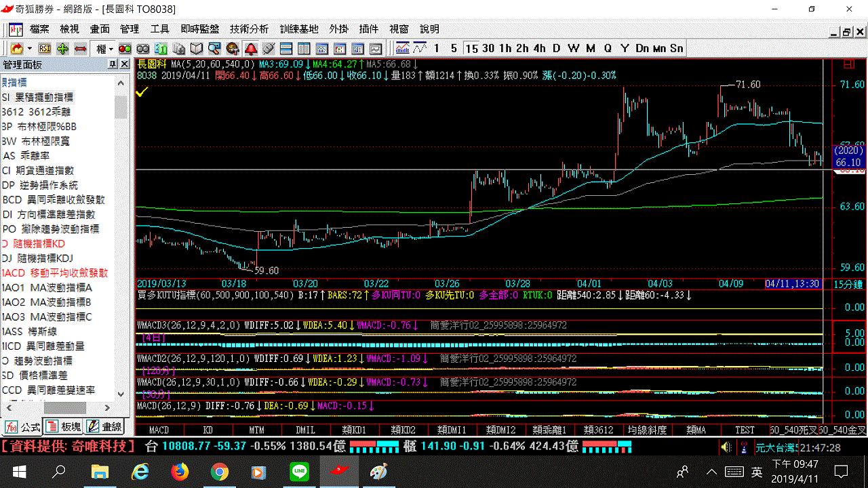Screen dimensions: 868x488
Task: Open the 即時監盤 menu
Action: click(x=199, y=29)
